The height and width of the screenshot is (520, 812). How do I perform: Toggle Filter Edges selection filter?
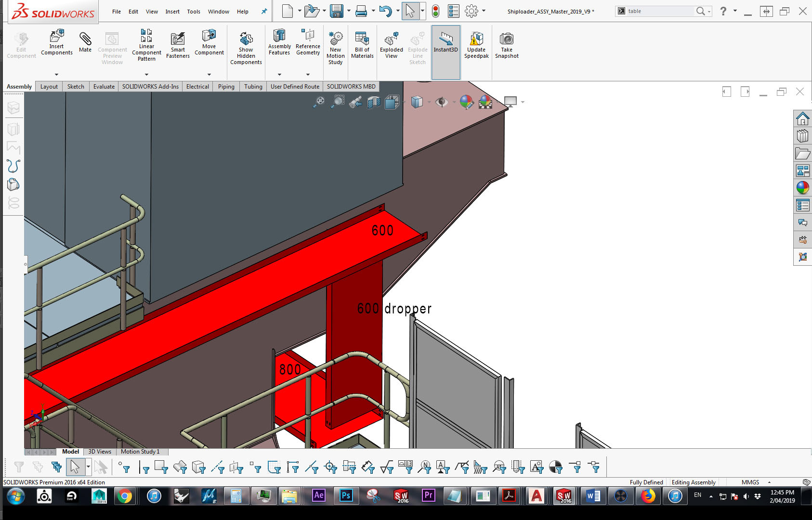tap(144, 467)
